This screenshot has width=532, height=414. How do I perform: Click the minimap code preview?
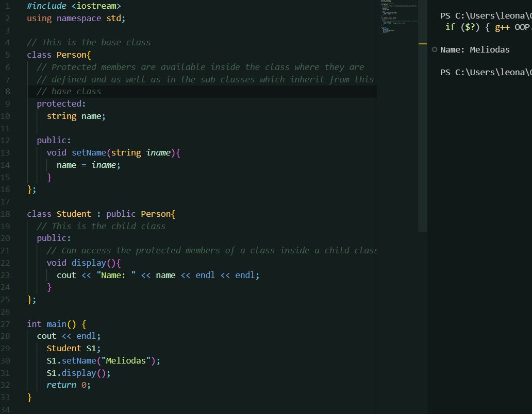tap(399, 17)
